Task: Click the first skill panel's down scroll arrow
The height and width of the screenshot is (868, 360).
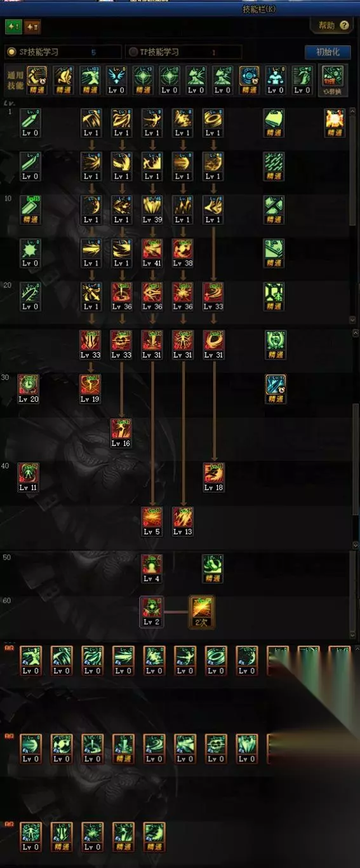Action: 354,321
